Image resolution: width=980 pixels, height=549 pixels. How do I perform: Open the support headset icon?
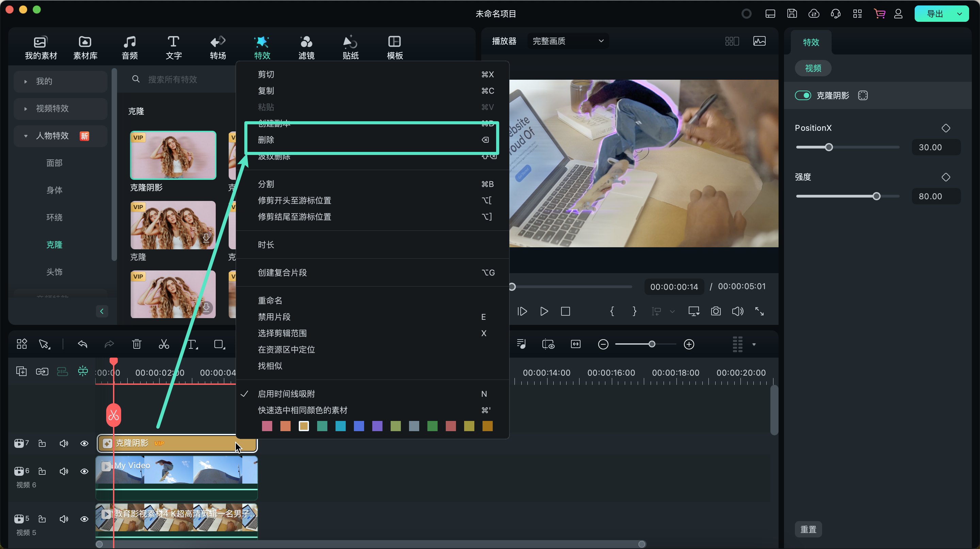pos(835,14)
